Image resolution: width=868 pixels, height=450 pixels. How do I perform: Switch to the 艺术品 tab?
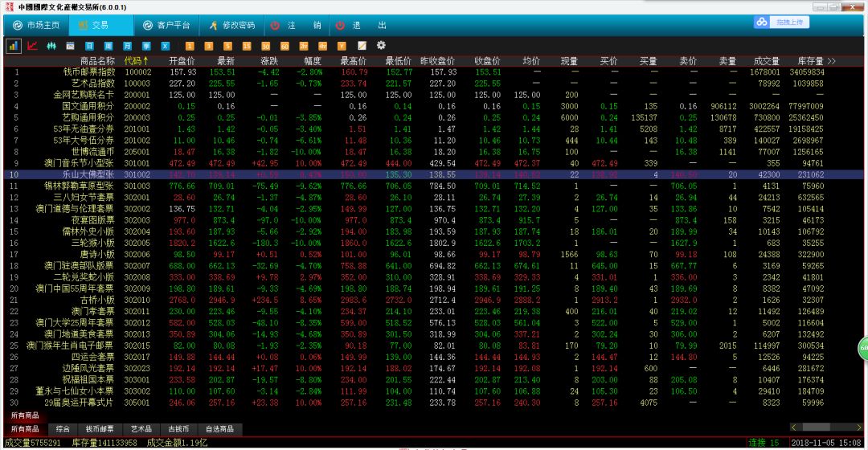coord(141,429)
